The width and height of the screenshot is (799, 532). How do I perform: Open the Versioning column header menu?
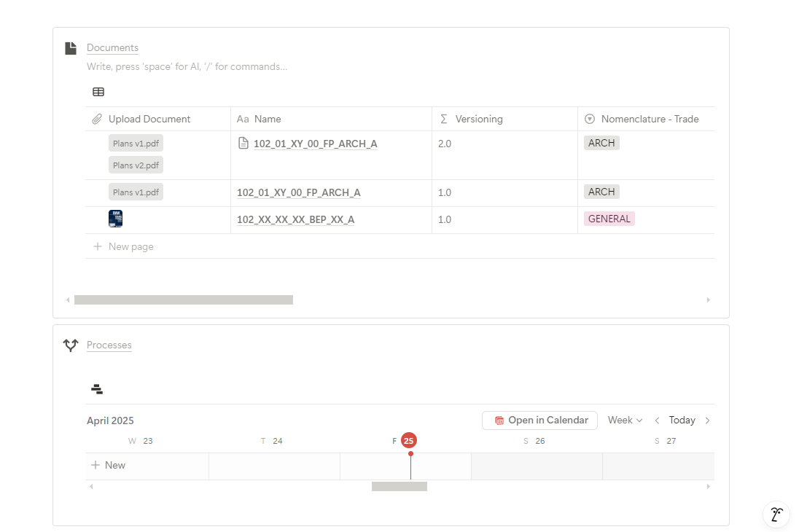pos(478,119)
